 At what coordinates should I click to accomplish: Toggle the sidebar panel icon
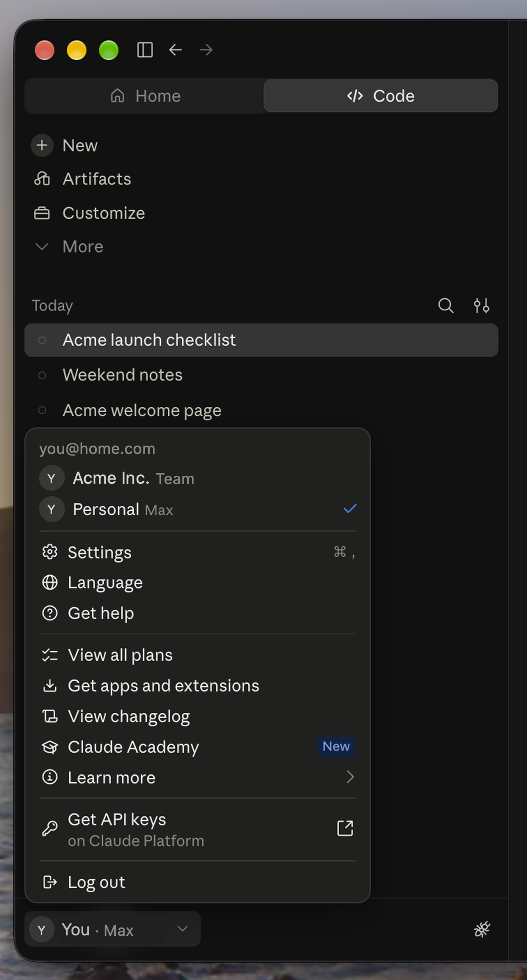point(145,50)
